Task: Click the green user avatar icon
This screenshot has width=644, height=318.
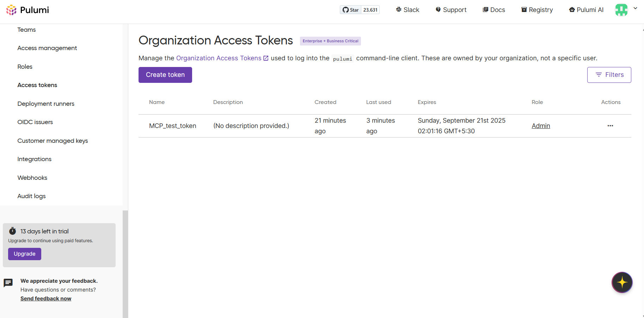Action: tap(621, 10)
